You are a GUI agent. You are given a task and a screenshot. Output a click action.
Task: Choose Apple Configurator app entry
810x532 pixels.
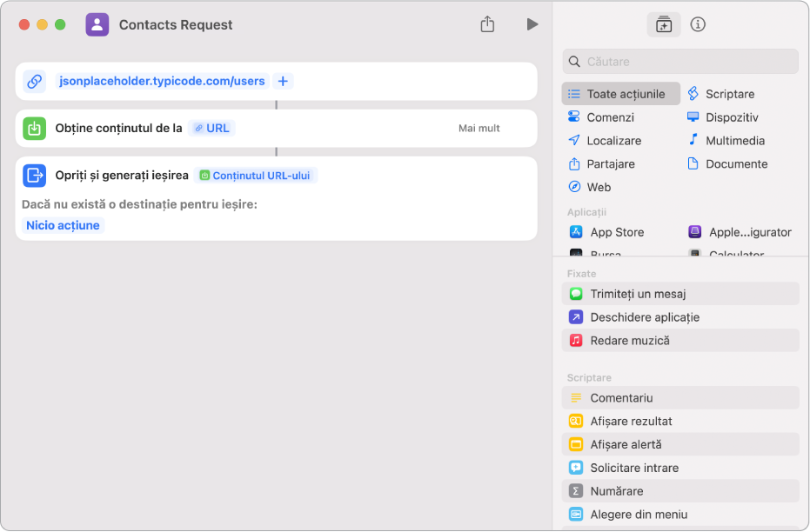coord(740,232)
